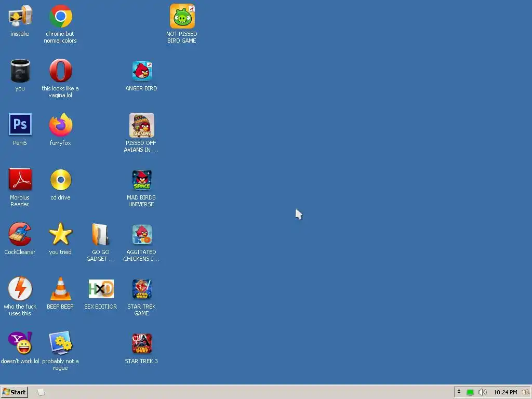
Task: Click the 10:24 PM taskbar clock
Action: pyautogui.click(x=506, y=393)
